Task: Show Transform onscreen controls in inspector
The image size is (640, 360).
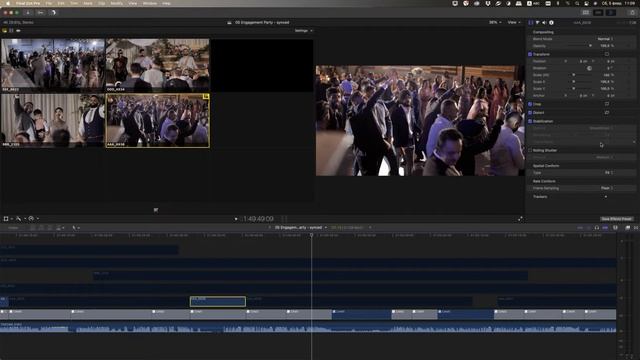Action: coord(607,54)
